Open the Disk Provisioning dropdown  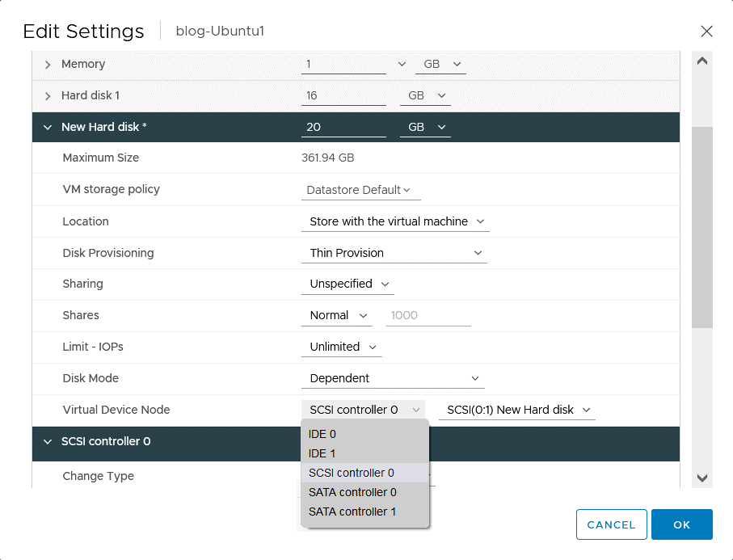394,252
